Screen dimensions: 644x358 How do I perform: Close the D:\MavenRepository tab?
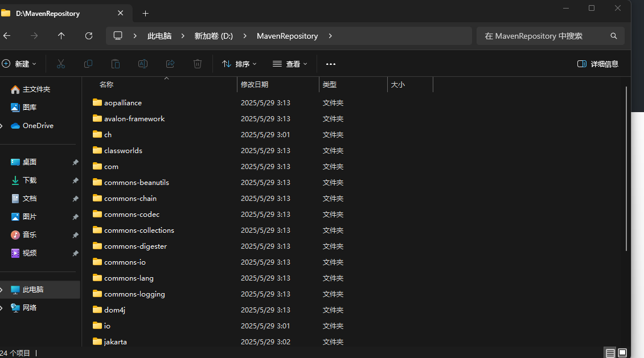click(120, 13)
